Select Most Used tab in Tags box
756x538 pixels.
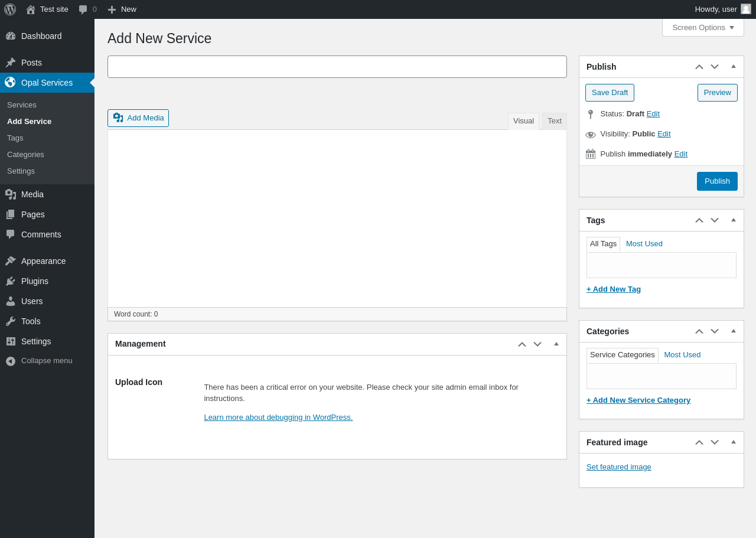644,244
